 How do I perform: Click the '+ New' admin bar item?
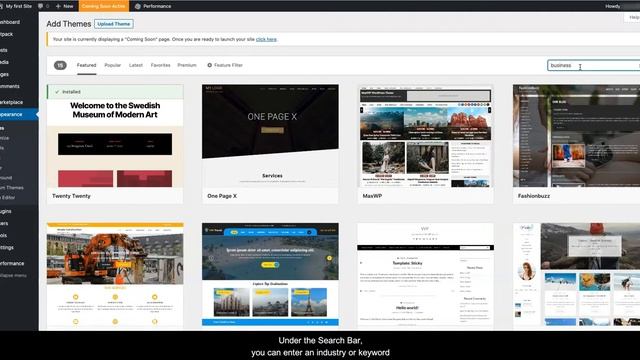click(x=64, y=6)
